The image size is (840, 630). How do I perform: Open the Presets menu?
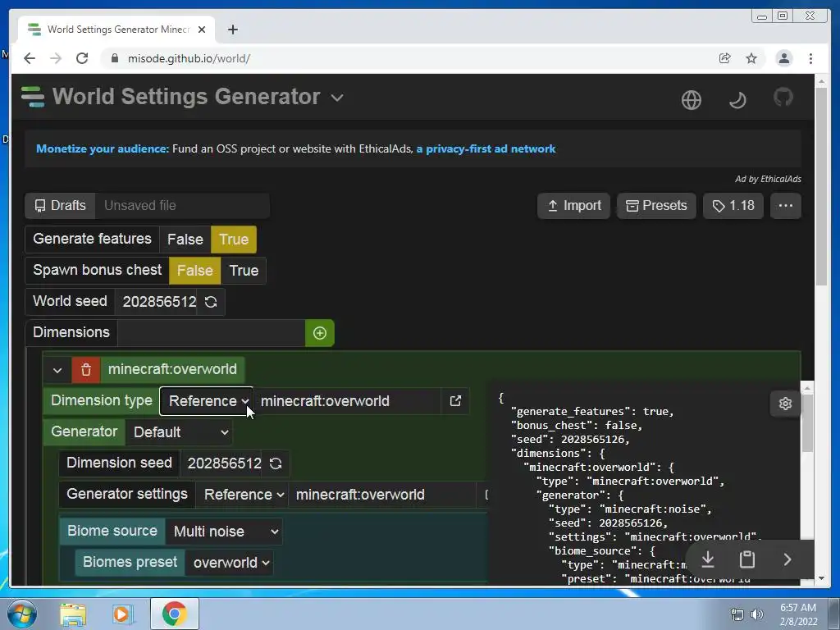point(657,206)
